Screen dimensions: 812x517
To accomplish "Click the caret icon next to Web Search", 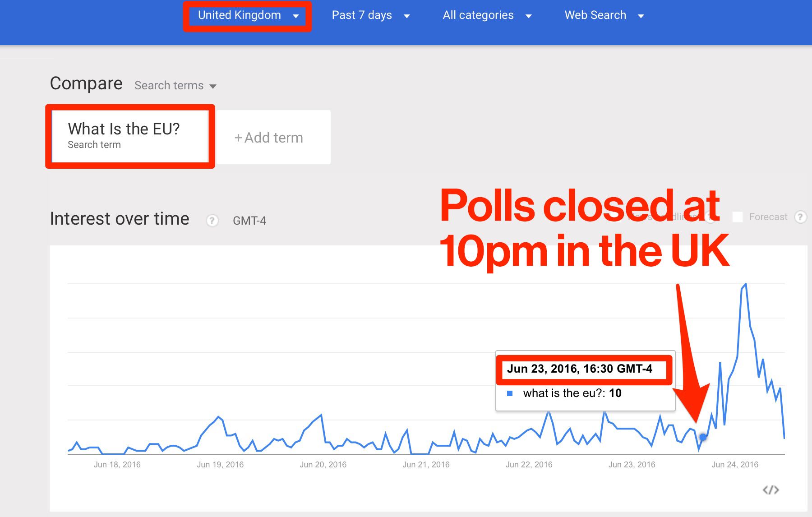I will 641,16.
